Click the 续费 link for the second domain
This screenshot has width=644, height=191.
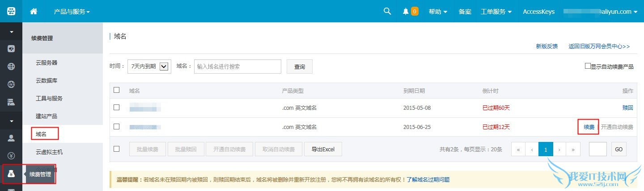pyautogui.click(x=589, y=127)
